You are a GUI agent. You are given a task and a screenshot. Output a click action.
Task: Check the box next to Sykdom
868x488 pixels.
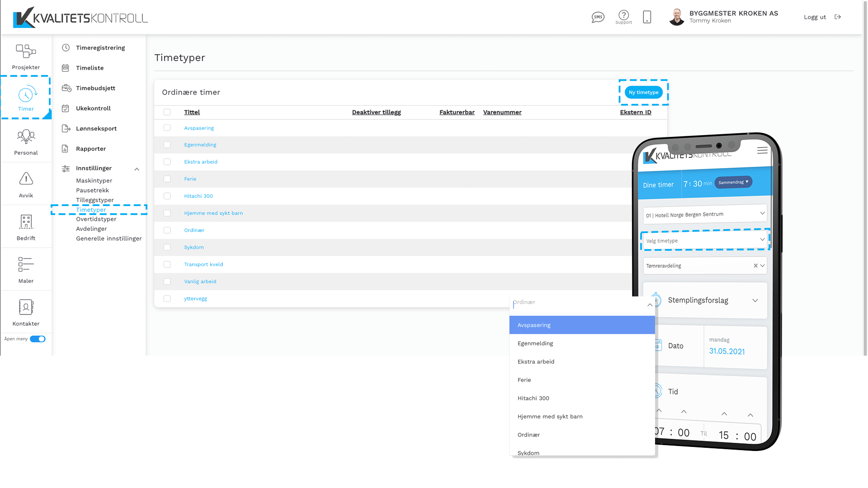pos(167,247)
